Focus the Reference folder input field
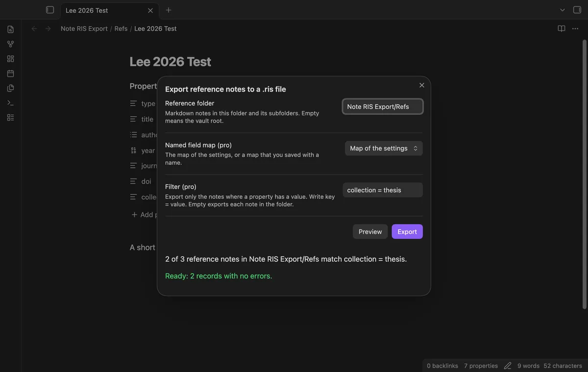 pyautogui.click(x=383, y=107)
